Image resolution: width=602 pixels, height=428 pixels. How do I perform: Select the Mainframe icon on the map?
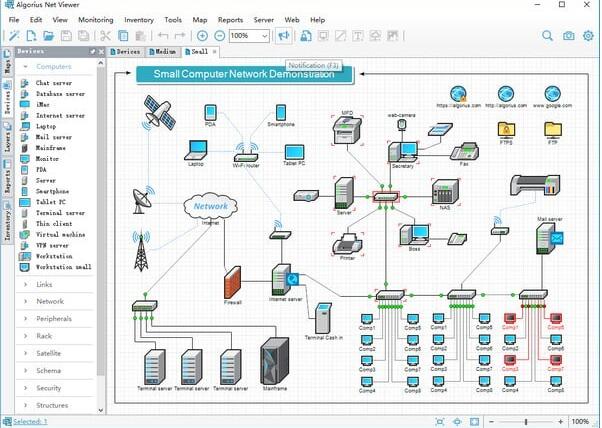[275, 361]
